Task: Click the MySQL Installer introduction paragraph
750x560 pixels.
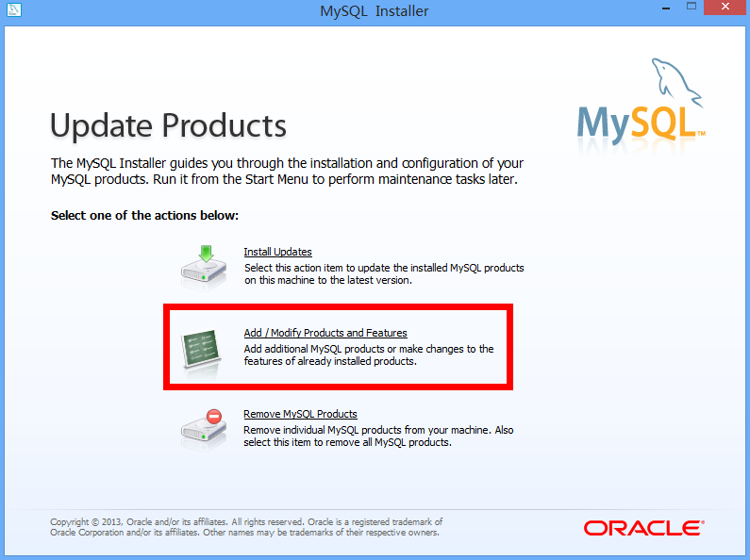Action: pos(287,171)
